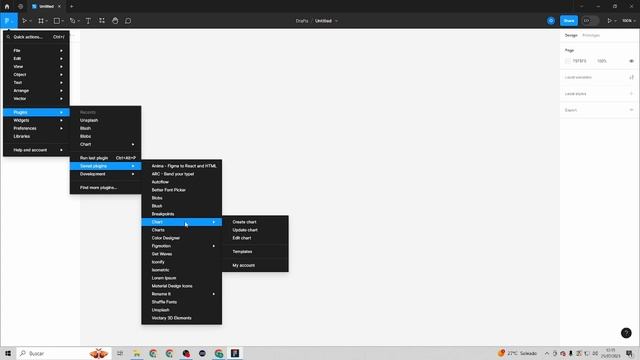Expand the Development submenu
Viewport: 640px width, 360px height.
click(106, 174)
